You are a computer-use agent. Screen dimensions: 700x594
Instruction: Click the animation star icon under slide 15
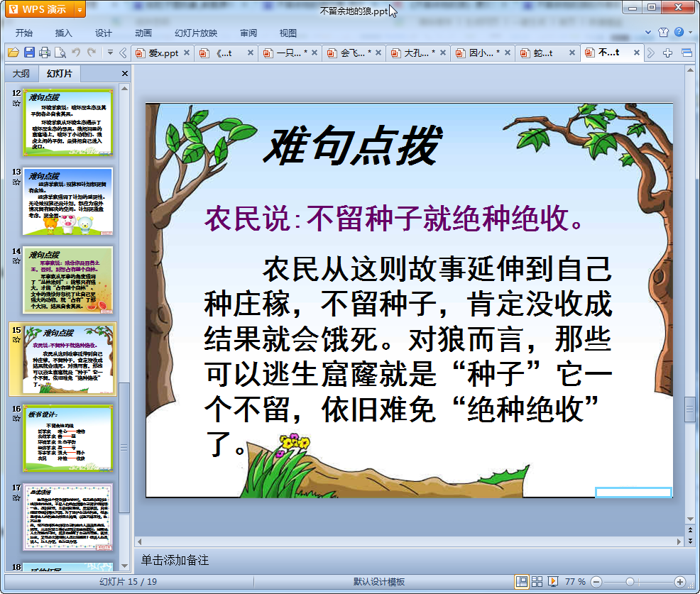coord(16,340)
